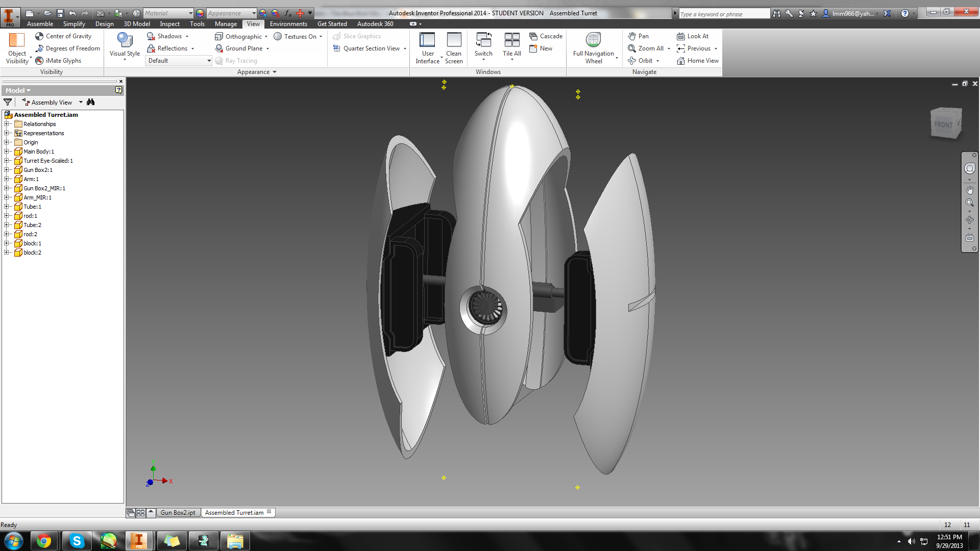This screenshot has width=980, height=551.
Task: Click the ViewCube FRONT face
Action: tap(943, 124)
